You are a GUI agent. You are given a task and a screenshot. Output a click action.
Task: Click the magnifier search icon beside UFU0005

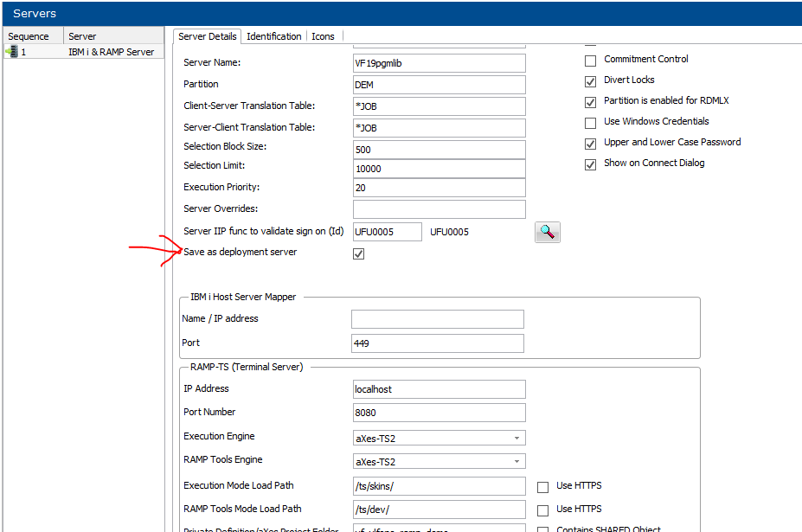548,232
